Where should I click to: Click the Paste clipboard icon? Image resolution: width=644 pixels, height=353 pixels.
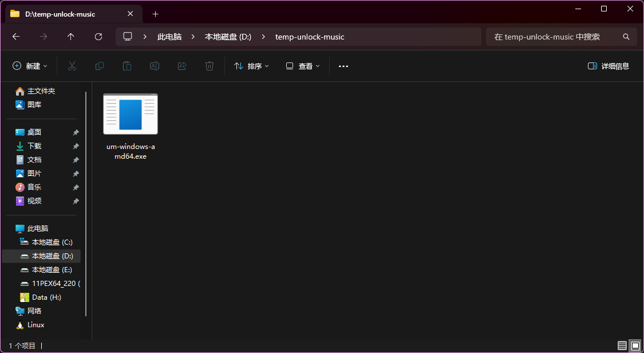coord(127,66)
